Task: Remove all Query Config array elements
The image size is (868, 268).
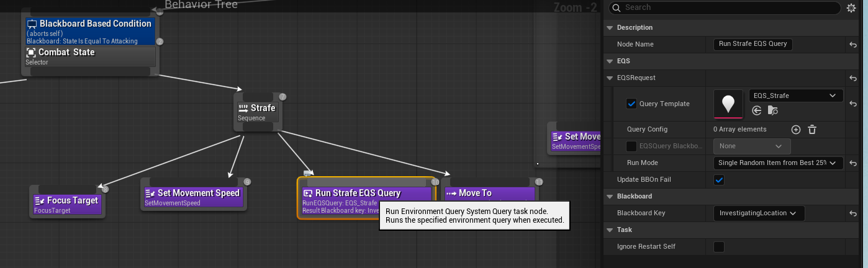Action: click(811, 130)
